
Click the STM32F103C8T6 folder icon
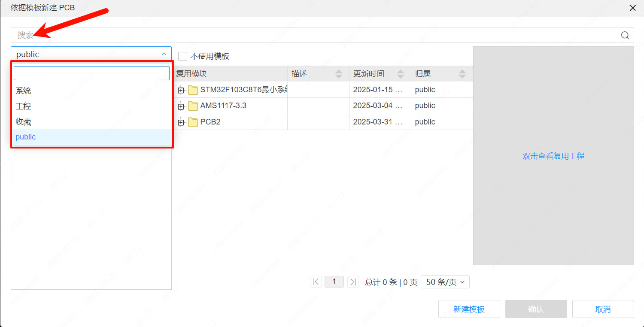point(193,90)
